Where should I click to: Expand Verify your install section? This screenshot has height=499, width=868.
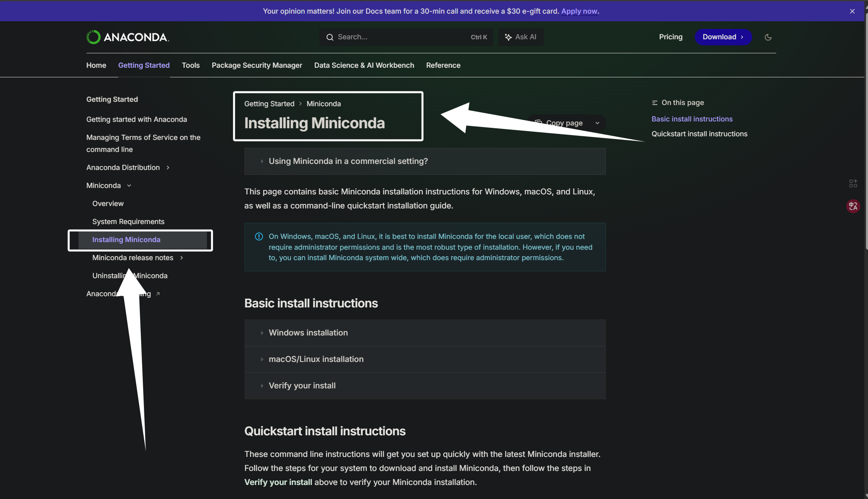coord(425,386)
